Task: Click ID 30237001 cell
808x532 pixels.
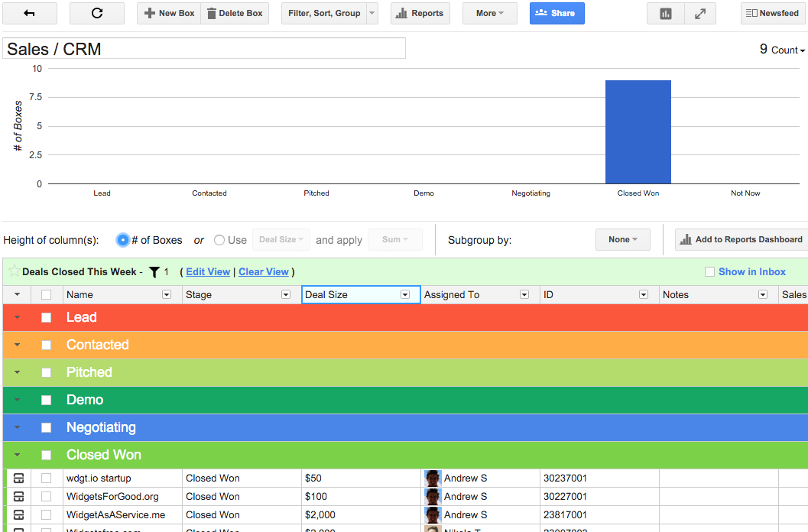Action: [599, 478]
